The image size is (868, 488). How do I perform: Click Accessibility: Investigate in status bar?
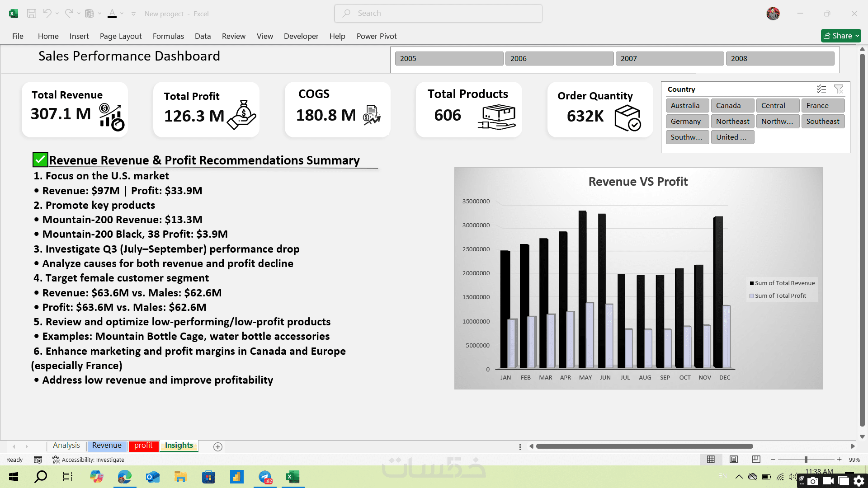[x=89, y=460]
